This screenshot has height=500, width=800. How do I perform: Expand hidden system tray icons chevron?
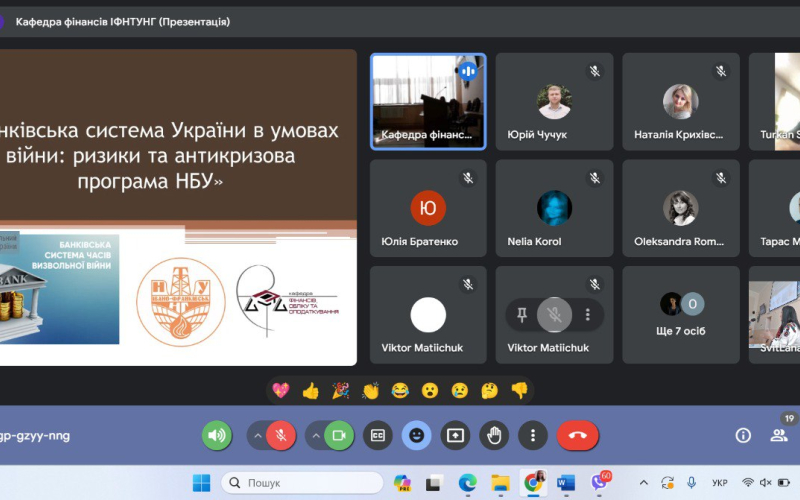(x=644, y=483)
